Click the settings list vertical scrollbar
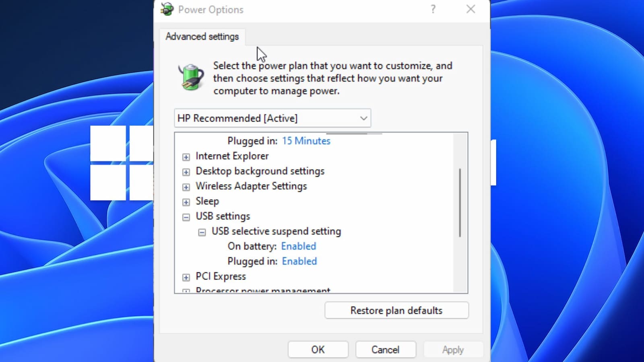Screen dimensions: 644x362 (460, 203)
